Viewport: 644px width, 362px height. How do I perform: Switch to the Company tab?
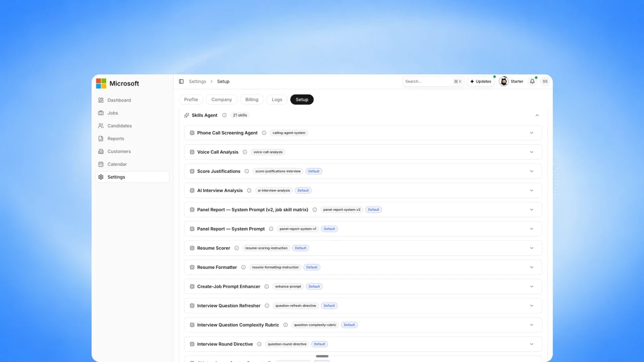pos(221,100)
